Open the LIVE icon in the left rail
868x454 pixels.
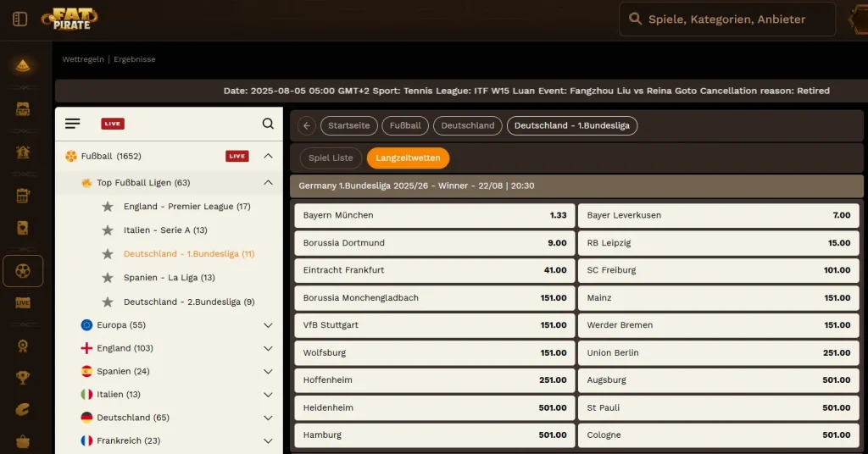coord(23,302)
